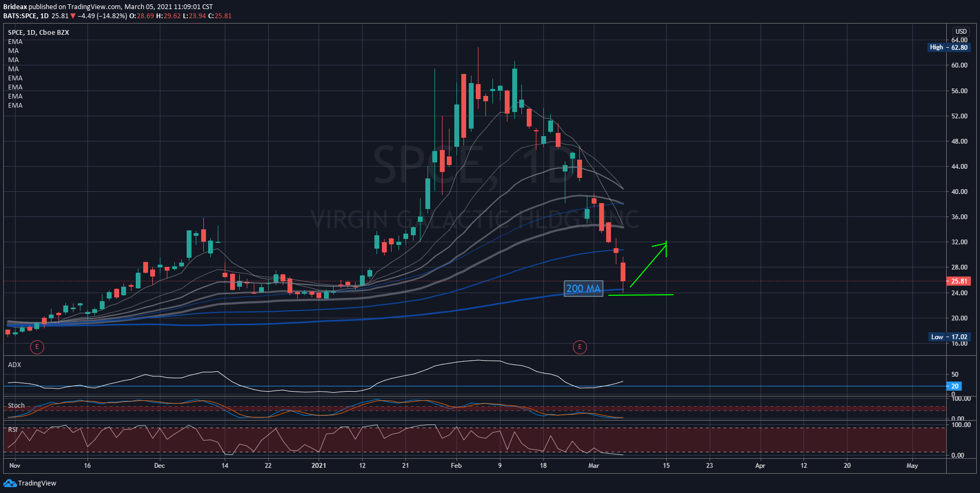The width and height of the screenshot is (980, 493).
Task: Click the 'High 62.80' price label
Action: click(949, 47)
